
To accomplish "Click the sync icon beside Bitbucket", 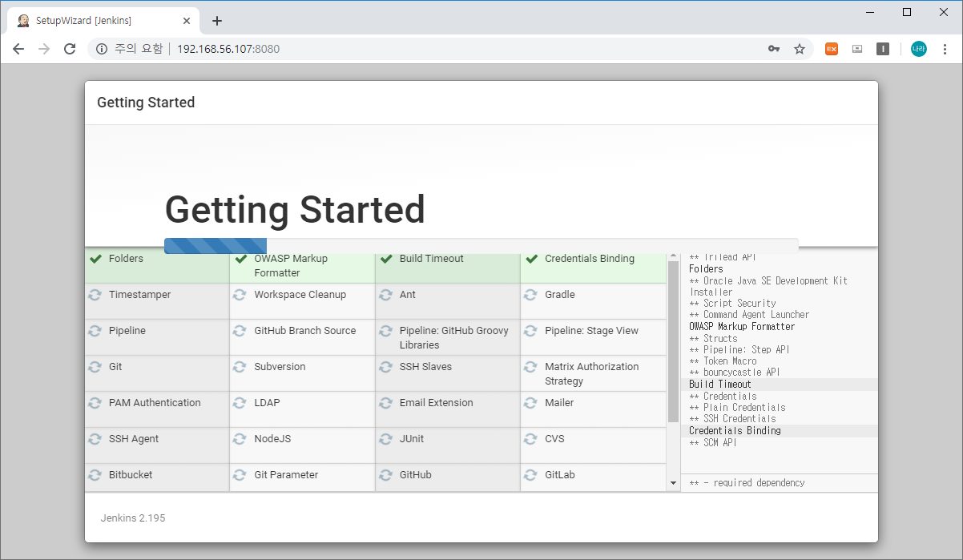I will pyautogui.click(x=95, y=475).
